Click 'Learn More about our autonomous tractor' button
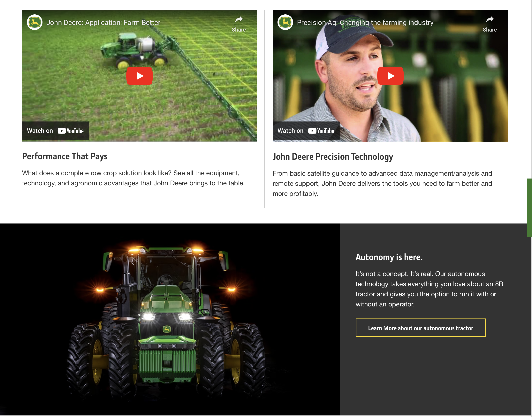Screen dimensions: 532x417 (420, 328)
